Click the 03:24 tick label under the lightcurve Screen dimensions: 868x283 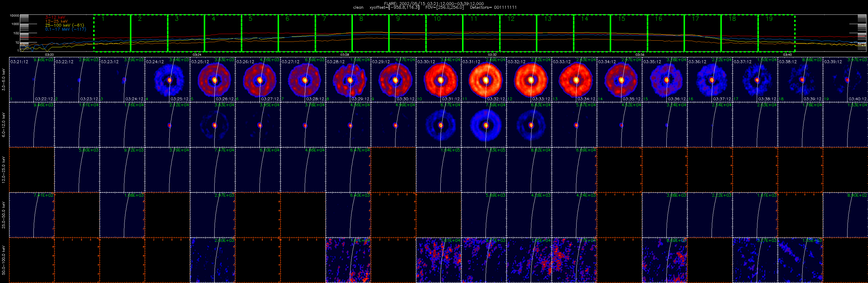[197, 54]
